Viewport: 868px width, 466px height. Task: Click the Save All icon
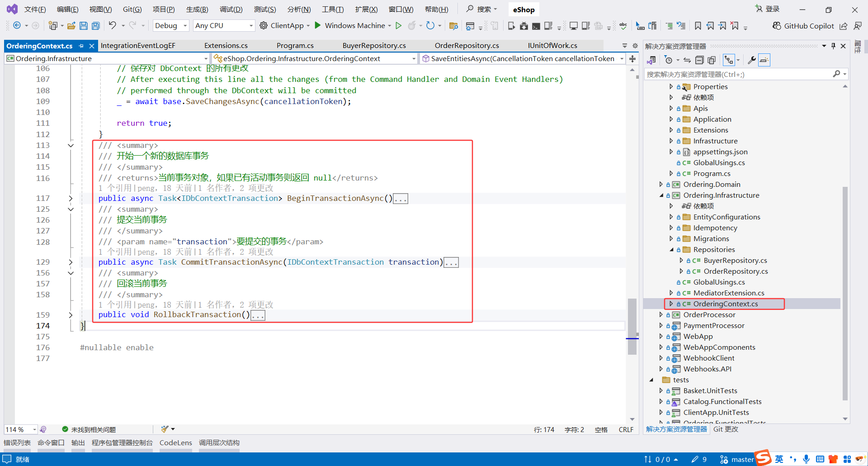pyautogui.click(x=95, y=26)
